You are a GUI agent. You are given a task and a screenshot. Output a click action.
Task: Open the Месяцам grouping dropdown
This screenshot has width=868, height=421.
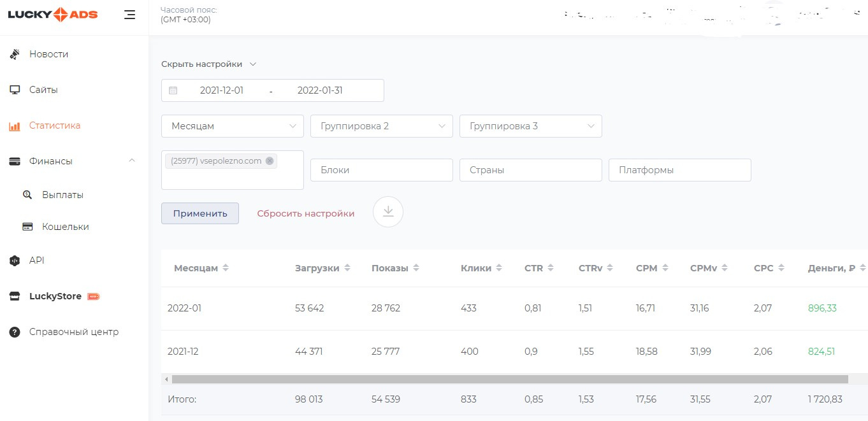pos(232,126)
